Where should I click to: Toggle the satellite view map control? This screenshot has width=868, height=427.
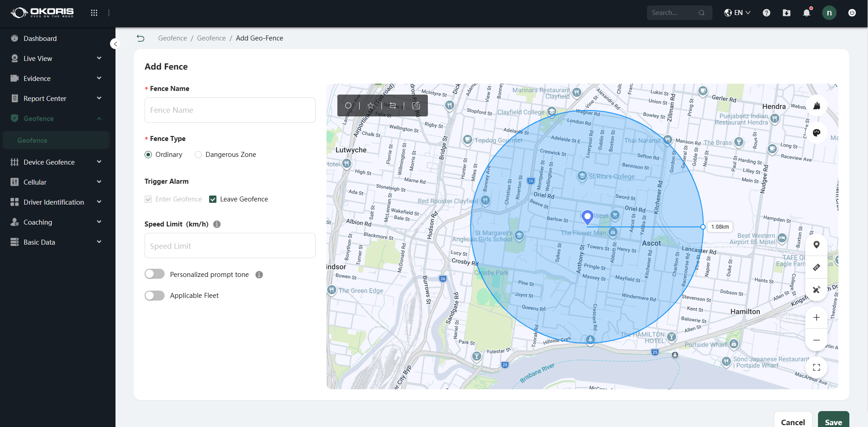pyautogui.click(x=817, y=290)
